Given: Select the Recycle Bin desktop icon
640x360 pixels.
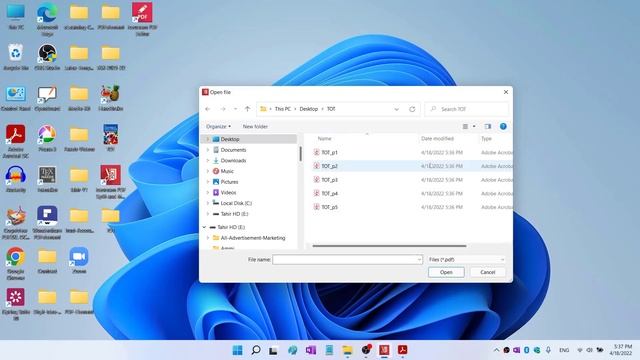Looking at the screenshot, I should [x=16, y=57].
